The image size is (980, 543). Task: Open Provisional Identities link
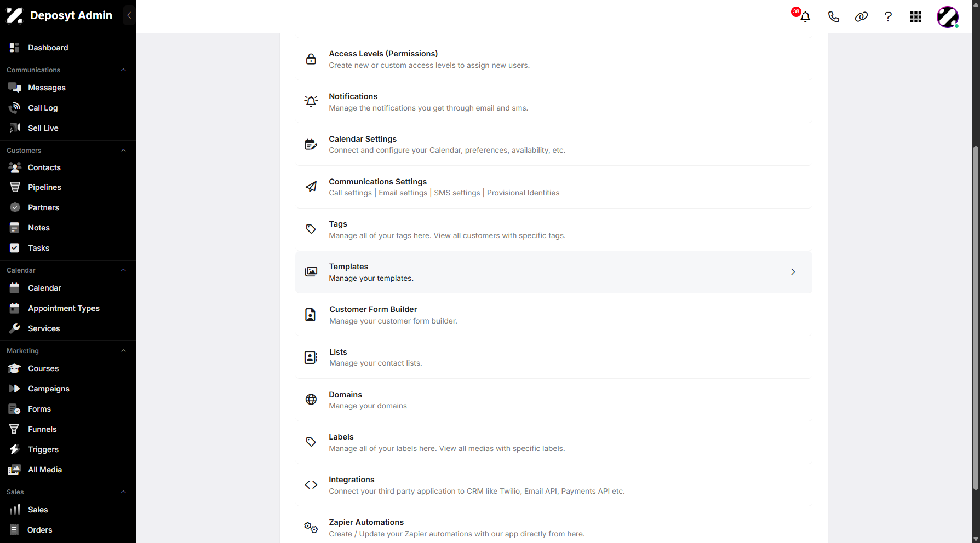(523, 193)
